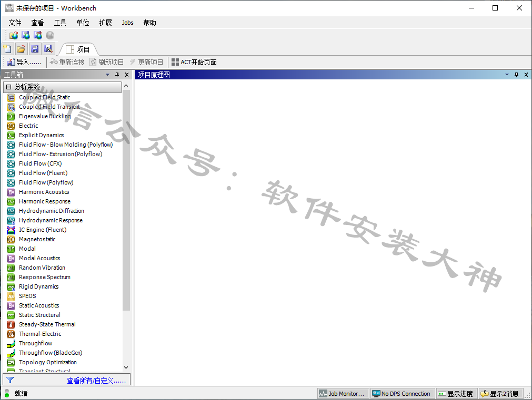This screenshot has height=400, width=532.
Task: Click the Thermal-Electric system icon
Action: 11,334
